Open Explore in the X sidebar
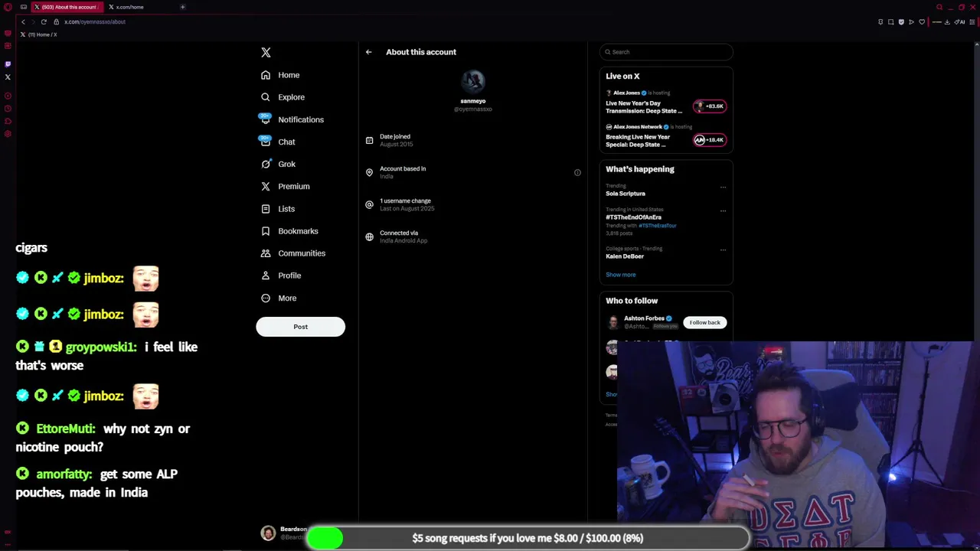 tap(283, 97)
